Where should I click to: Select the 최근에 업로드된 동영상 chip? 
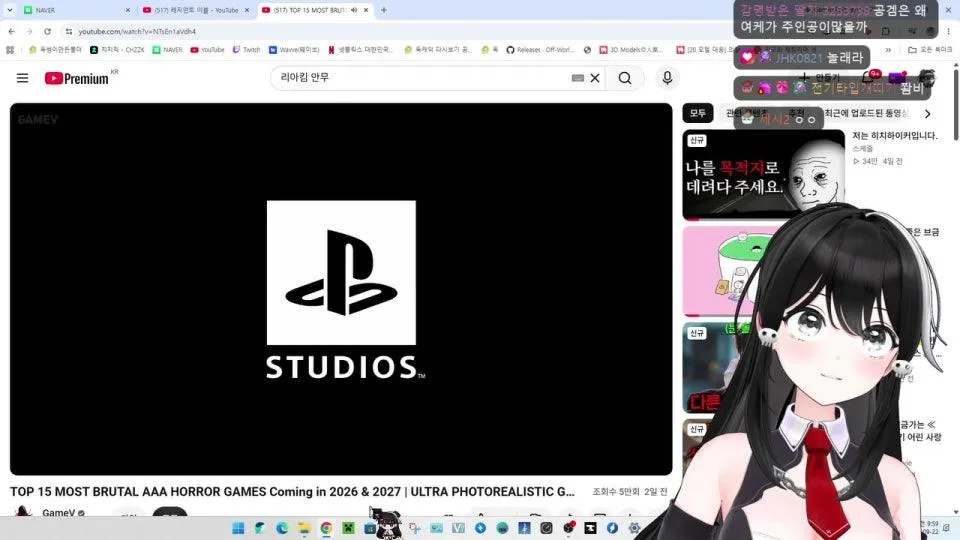866,113
